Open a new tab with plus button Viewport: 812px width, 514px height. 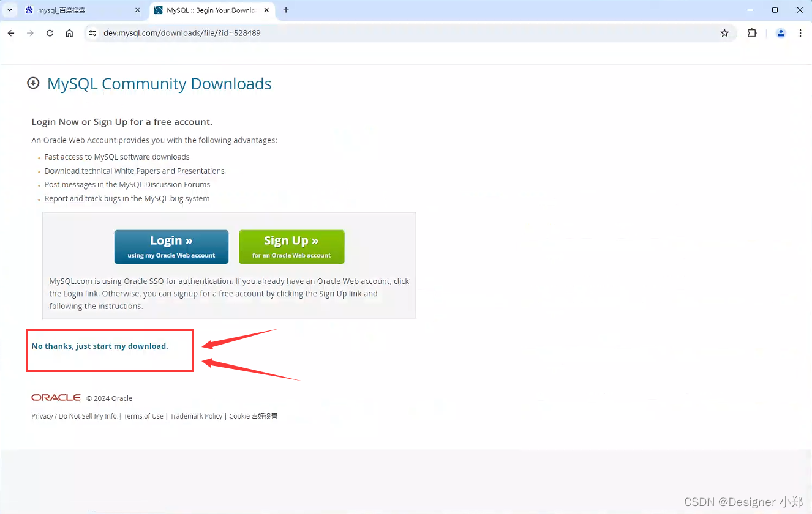[286, 10]
